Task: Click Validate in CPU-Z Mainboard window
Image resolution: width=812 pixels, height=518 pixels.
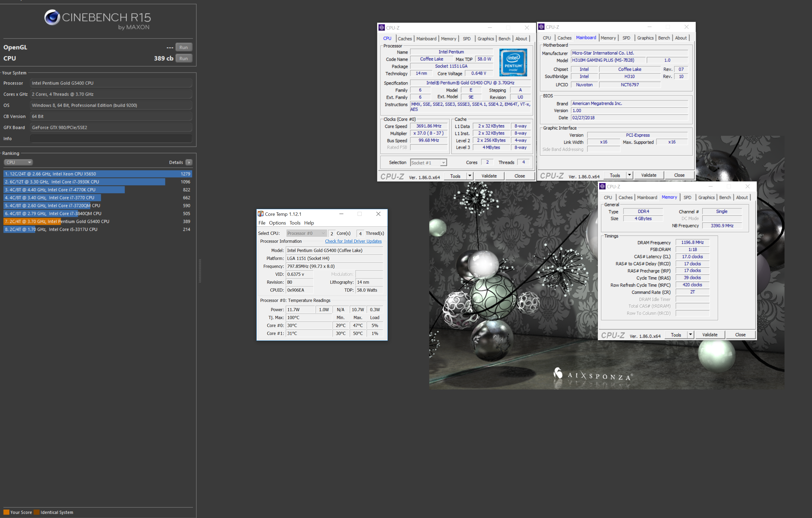Action: 649,175
